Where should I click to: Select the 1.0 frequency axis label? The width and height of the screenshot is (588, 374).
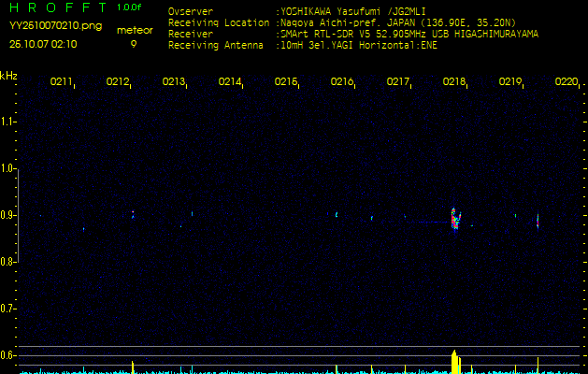click(8, 168)
